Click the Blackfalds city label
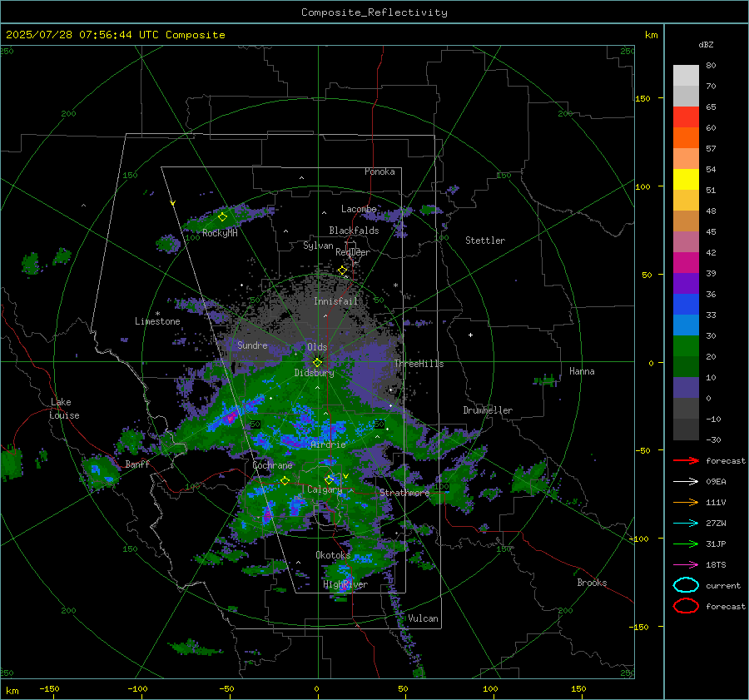This screenshot has height=700, width=749. [354, 231]
